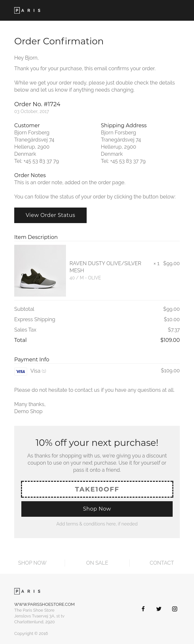The width and height of the screenshot is (194, 644).
Task: Click the Add terms & conditions placeholder text
Action: (x=97, y=524)
